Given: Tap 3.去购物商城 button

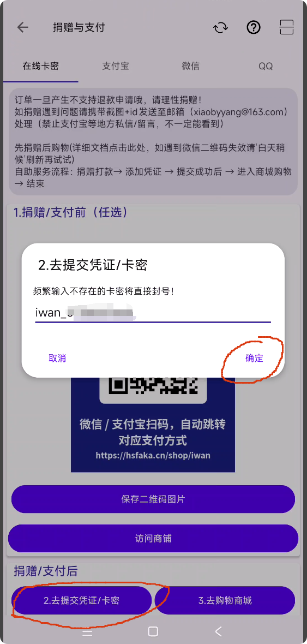Looking at the screenshot, I should 225,600.
